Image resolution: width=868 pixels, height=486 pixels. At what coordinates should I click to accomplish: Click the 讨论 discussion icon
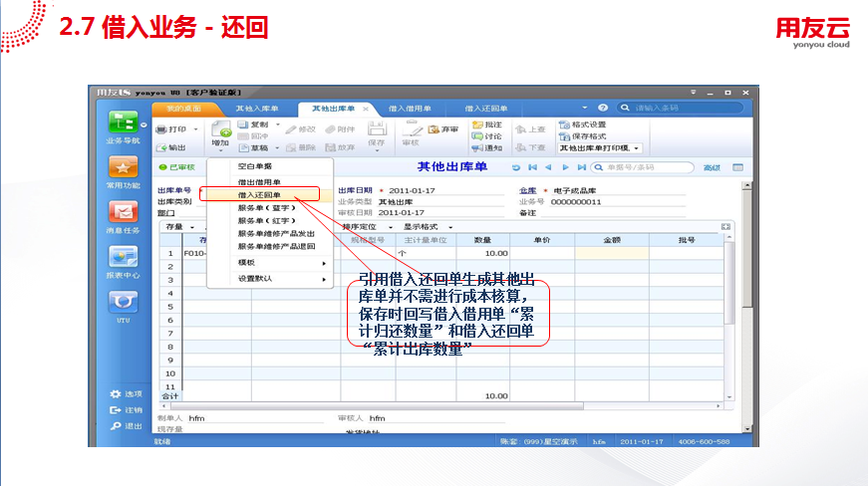(x=477, y=136)
